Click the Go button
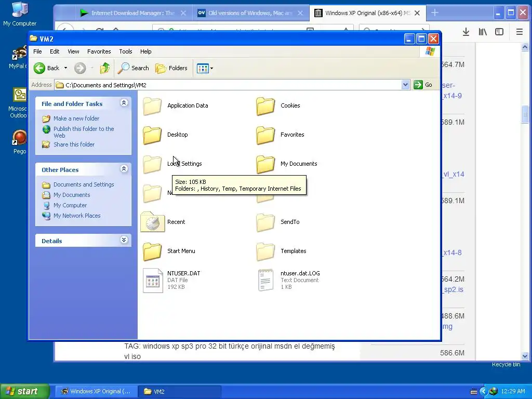Screen dimensions: 532x399 pyautogui.click(x=423, y=85)
